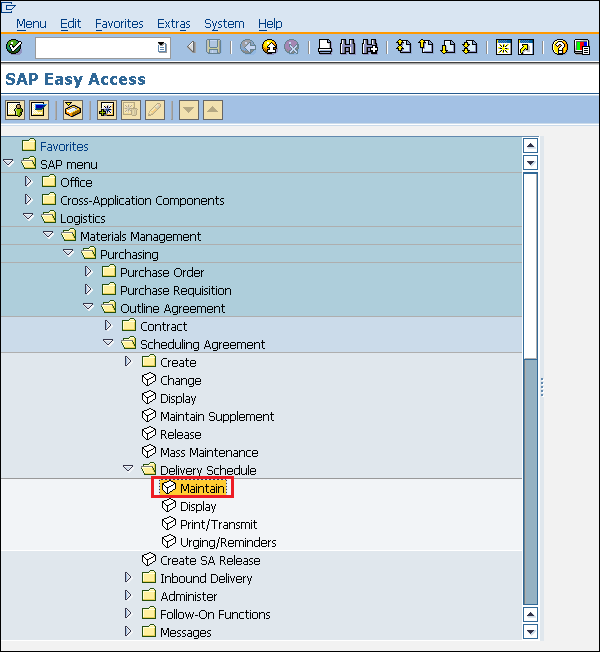Click the Find binoculars icon
The image size is (600, 652).
(347, 47)
